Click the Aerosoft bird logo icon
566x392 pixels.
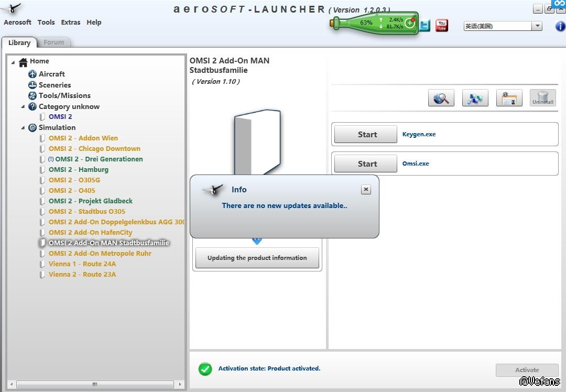[11, 8]
